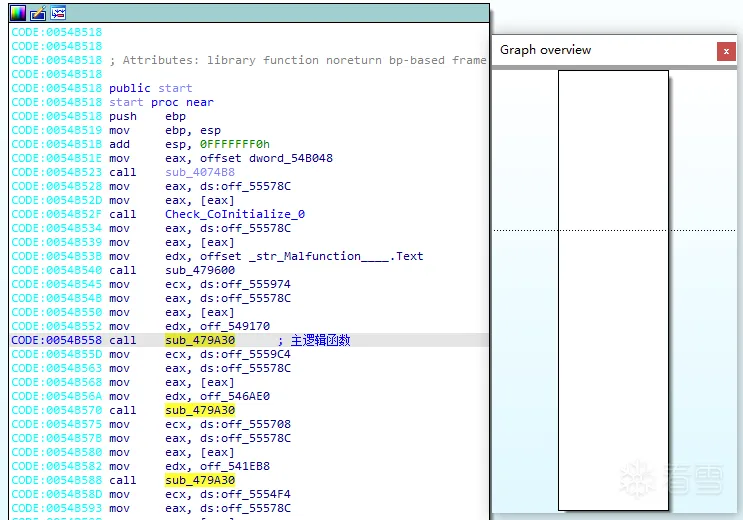Click ds:off_555974 operand

click(245, 284)
